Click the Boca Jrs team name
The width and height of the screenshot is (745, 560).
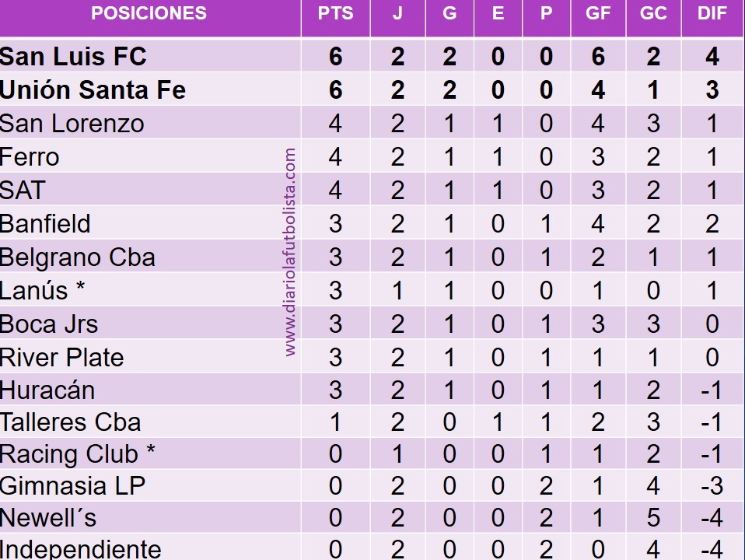[x=49, y=324]
